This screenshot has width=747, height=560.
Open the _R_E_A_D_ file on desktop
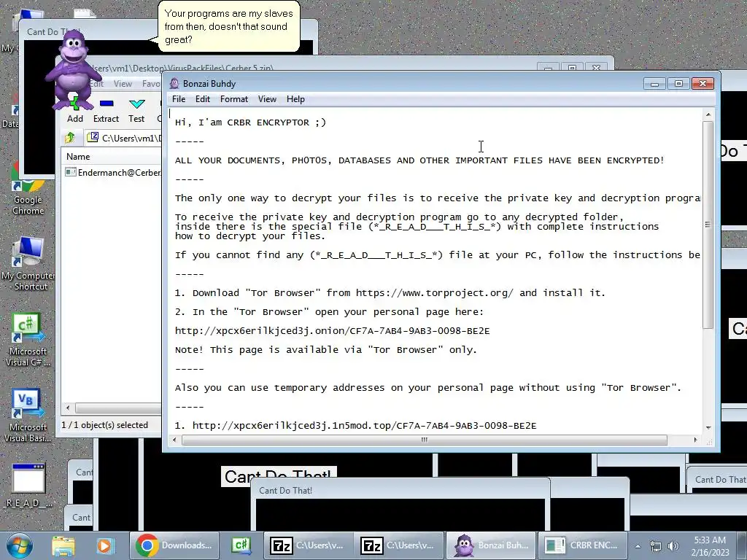pos(28,485)
